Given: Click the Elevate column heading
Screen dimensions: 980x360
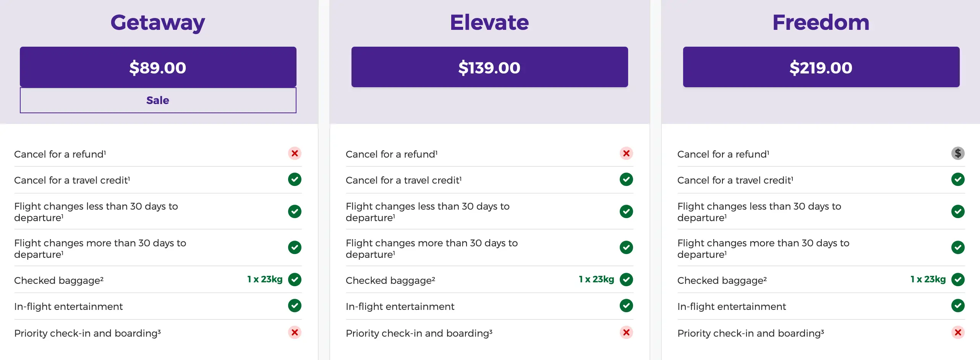Looking at the screenshot, I should point(489,22).
